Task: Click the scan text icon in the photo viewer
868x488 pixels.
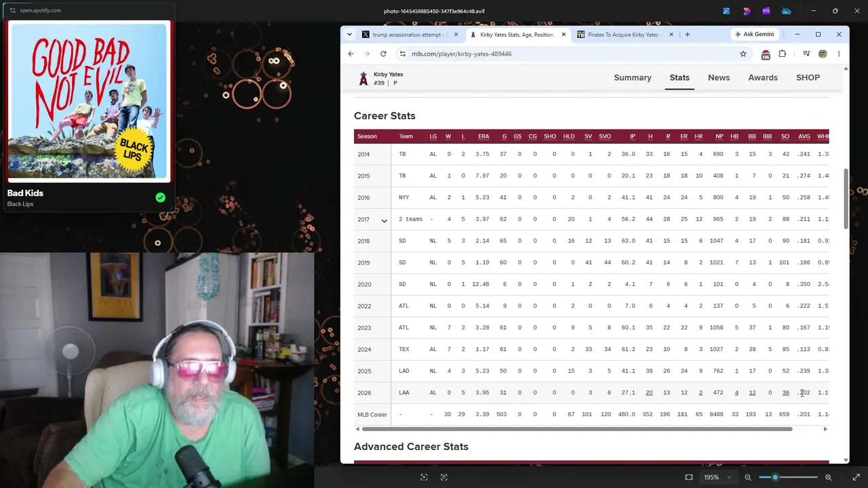Action: tap(444, 477)
